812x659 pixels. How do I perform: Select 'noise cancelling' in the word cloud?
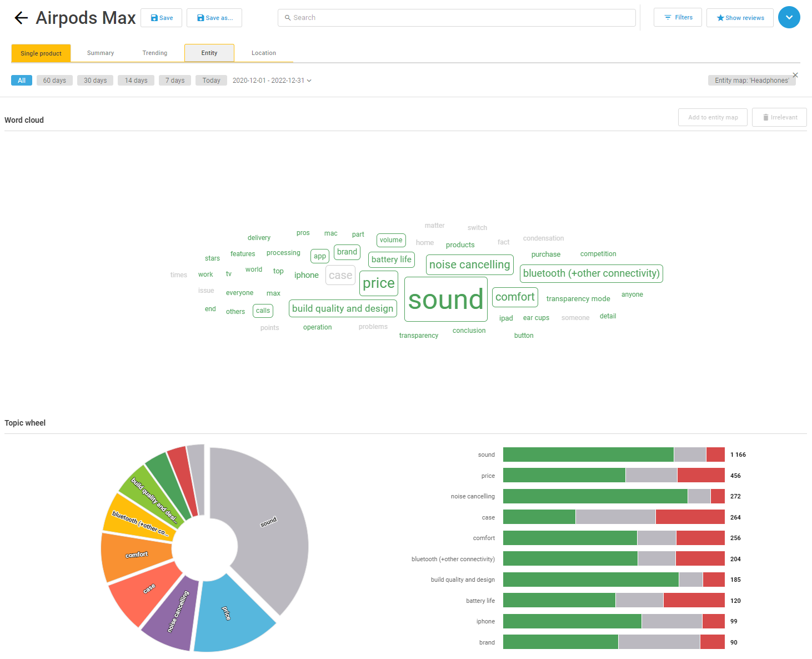[x=470, y=265]
